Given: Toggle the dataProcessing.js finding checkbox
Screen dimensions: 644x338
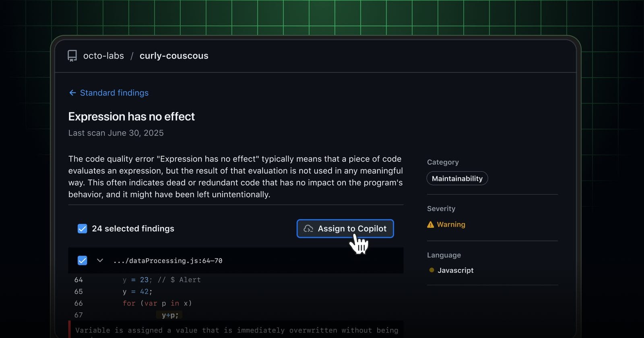Looking at the screenshot, I should coord(82,260).
